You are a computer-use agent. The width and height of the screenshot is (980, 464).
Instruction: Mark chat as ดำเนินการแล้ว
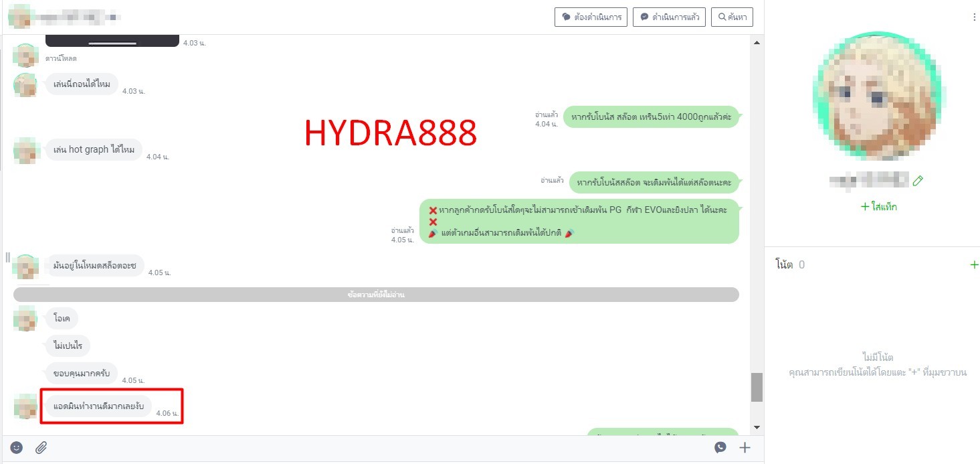[x=670, y=17]
